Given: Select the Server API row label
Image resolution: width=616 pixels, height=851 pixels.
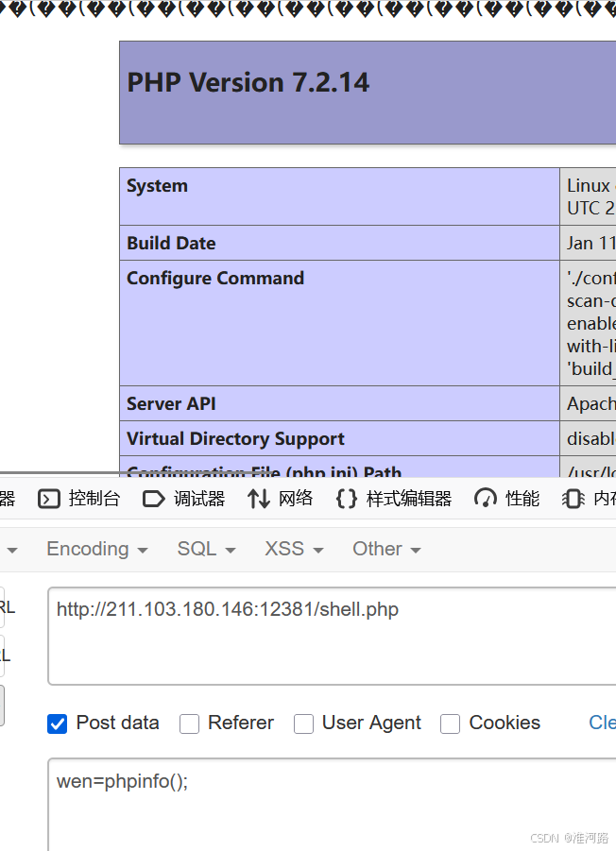Looking at the screenshot, I should 171,404.
